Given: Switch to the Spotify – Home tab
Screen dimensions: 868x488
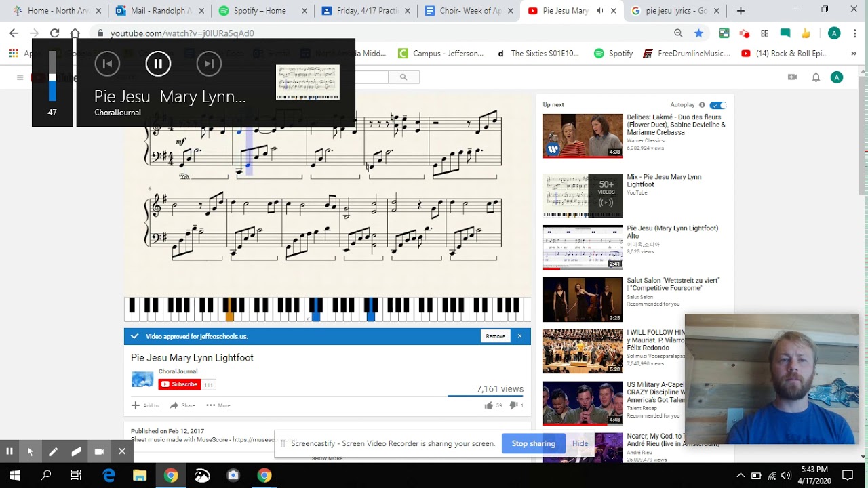Looking at the screenshot, I should click(x=264, y=11).
